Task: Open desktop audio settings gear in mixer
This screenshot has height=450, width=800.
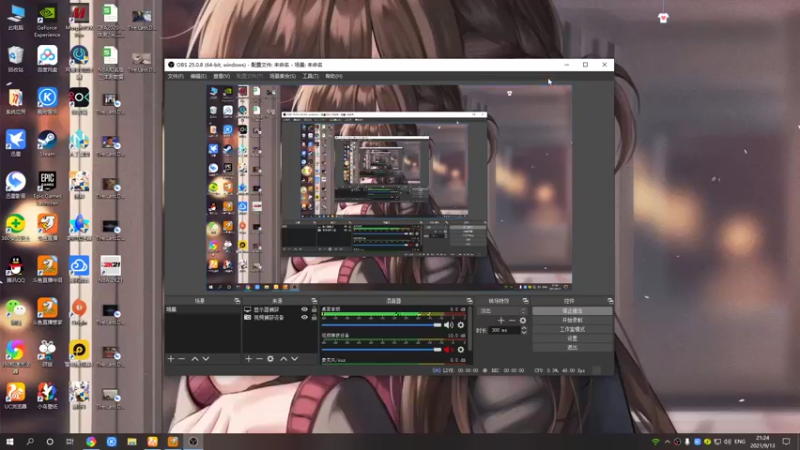Action: coord(461,325)
